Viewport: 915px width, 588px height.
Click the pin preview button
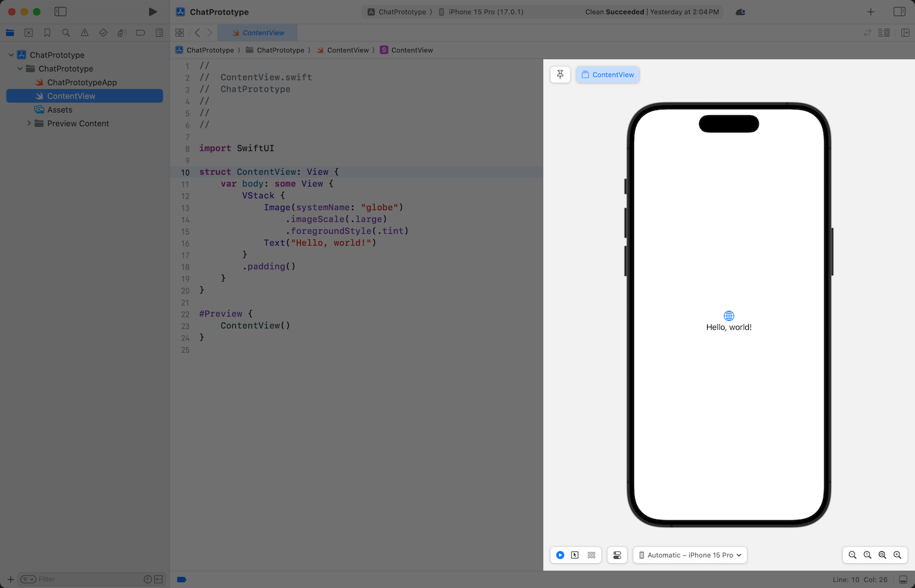(x=560, y=75)
